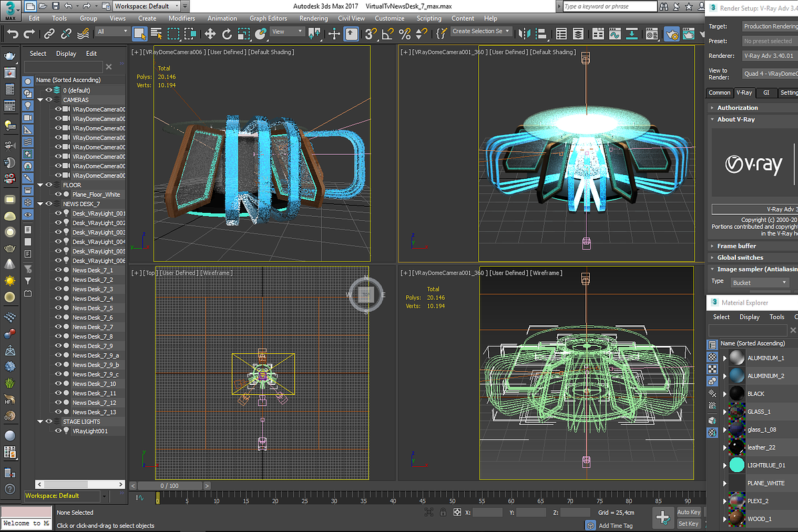Open the Graph Editors menu
This screenshot has height=532, width=798.
click(x=269, y=19)
